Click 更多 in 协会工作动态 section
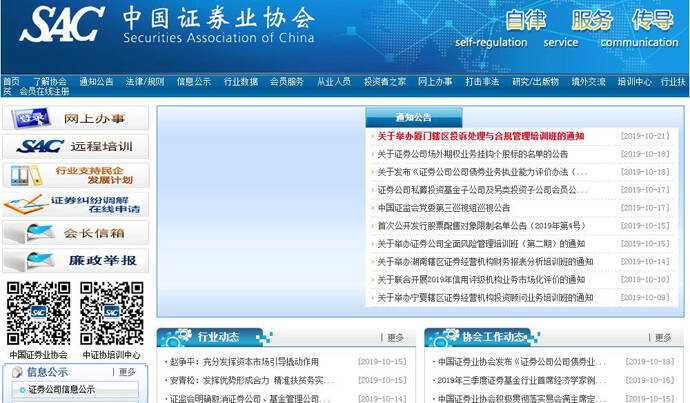The height and width of the screenshot is (403, 690). (x=663, y=337)
